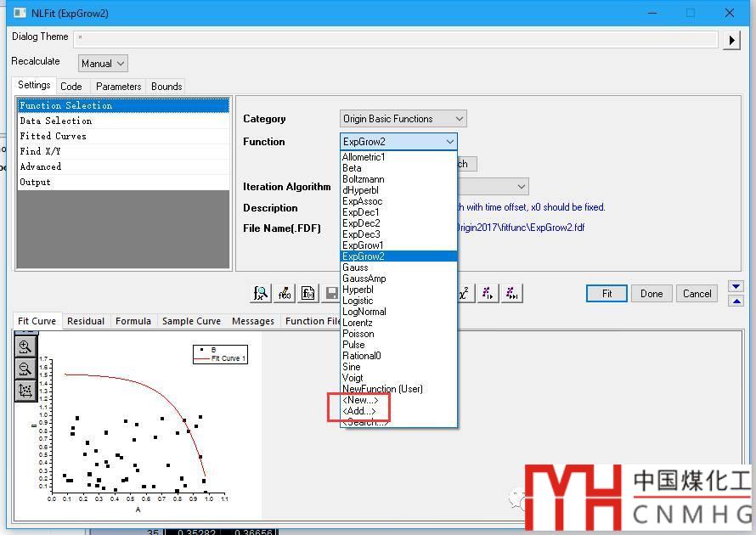The width and height of the screenshot is (756, 535).
Task: Select <Add...> in the function list
Action: [x=358, y=411]
